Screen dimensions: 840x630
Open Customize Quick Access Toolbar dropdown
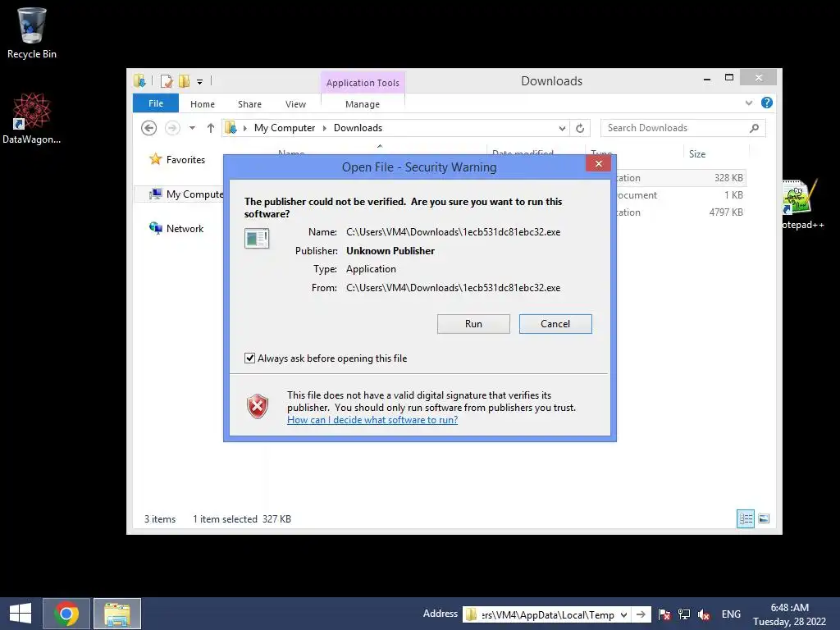(x=199, y=82)
